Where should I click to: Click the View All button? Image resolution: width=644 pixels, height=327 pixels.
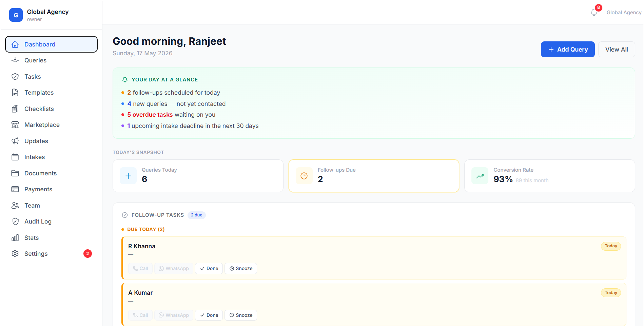click(617, 50)
